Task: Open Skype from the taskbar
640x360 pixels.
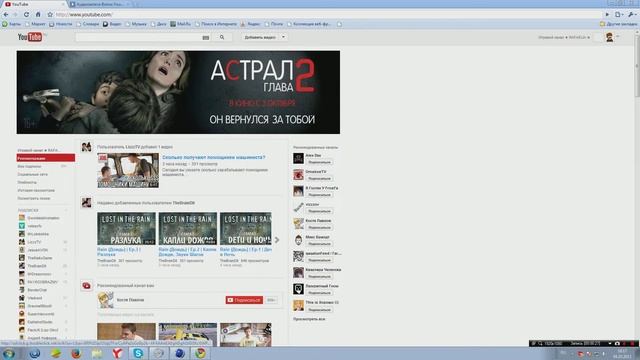Action: click(x=138, y=353)
